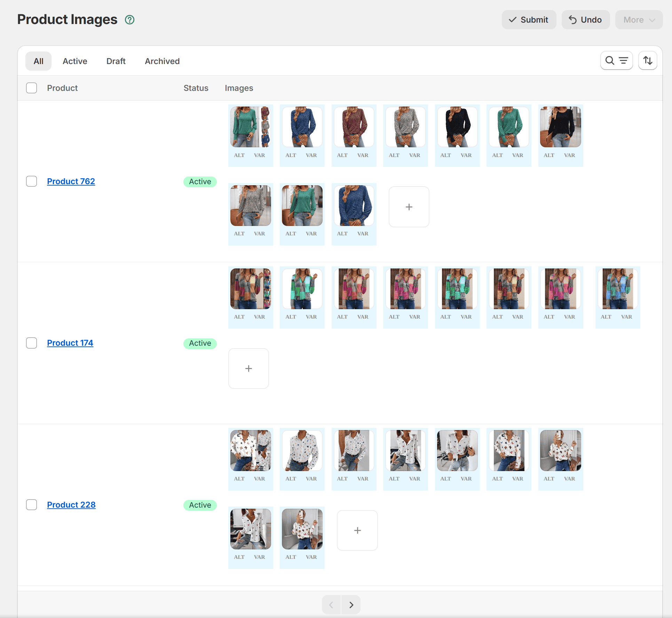672x618 pixels.
Task: Select all products with the header checkbox
Action: (x=31, y=88)
